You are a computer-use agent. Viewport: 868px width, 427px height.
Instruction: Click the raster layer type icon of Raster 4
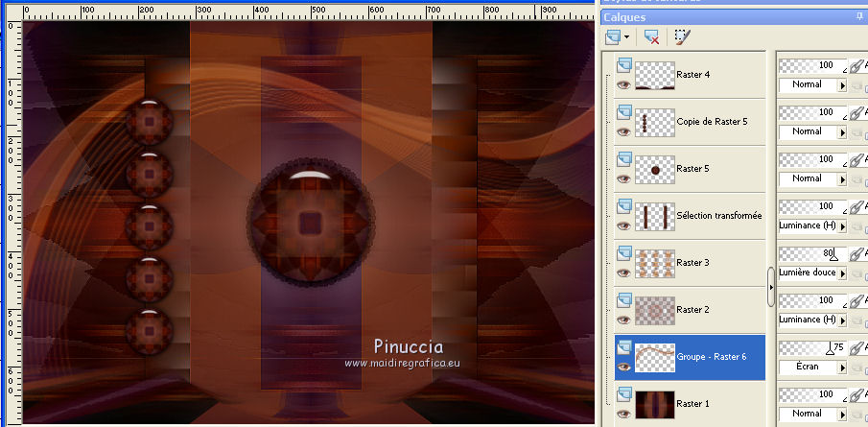point(623,65)
